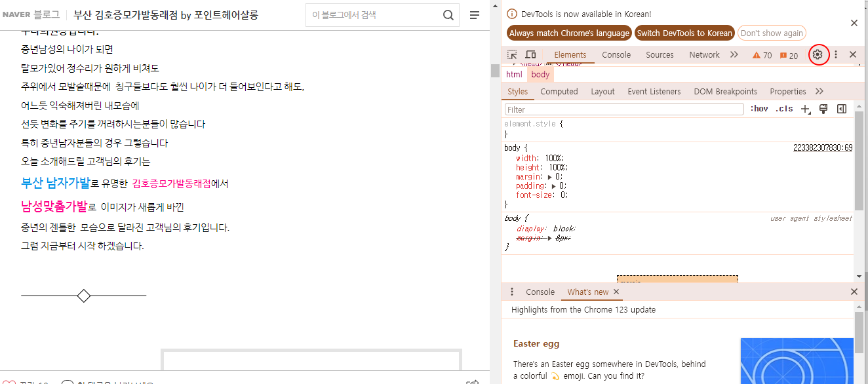Open blog title 부산 김호중모가발동래점 link
Screen dimensions: 868x384
click(x=165, y=14)
